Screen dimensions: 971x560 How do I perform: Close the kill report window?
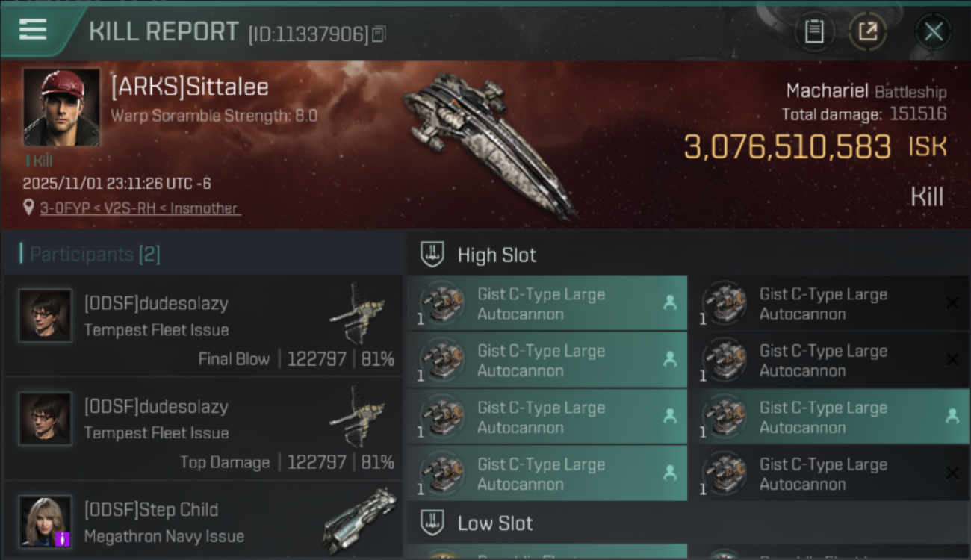tap(933, 31)
